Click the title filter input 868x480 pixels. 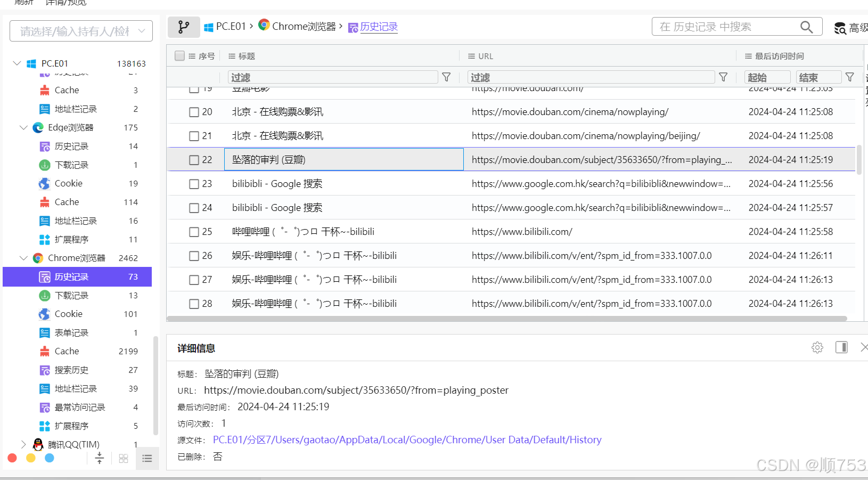333,77
